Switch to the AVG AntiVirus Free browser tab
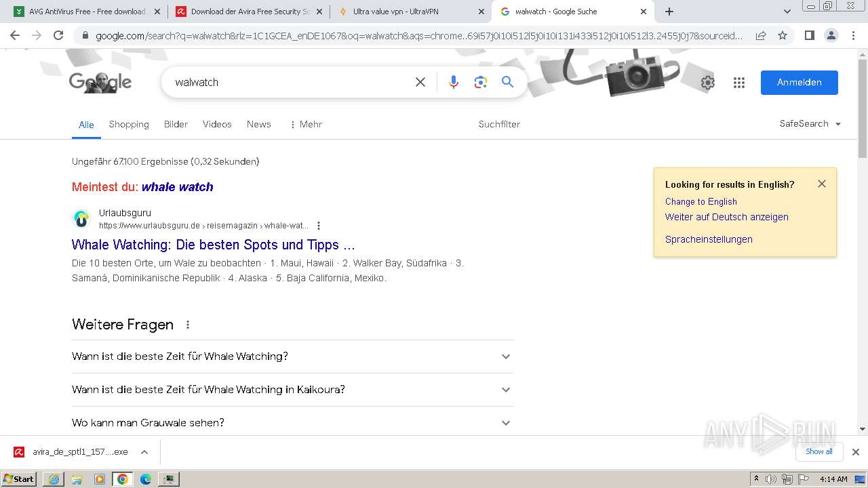This screenshot has width=868, height=488. (85, 12)
